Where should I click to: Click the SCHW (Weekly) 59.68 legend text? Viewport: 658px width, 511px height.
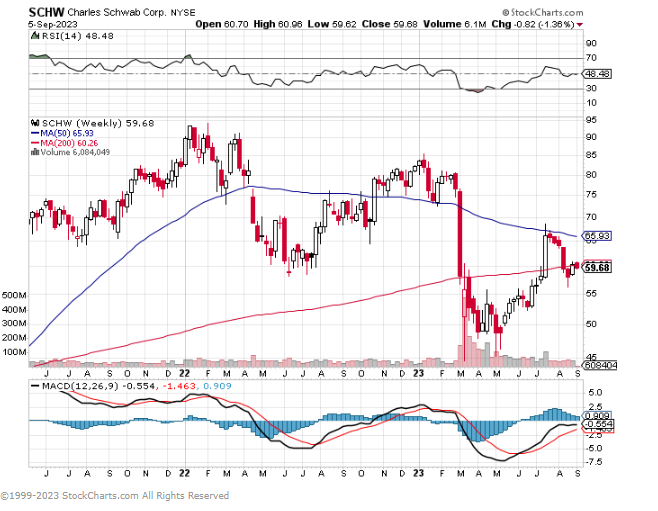click(x=98, y=123)
